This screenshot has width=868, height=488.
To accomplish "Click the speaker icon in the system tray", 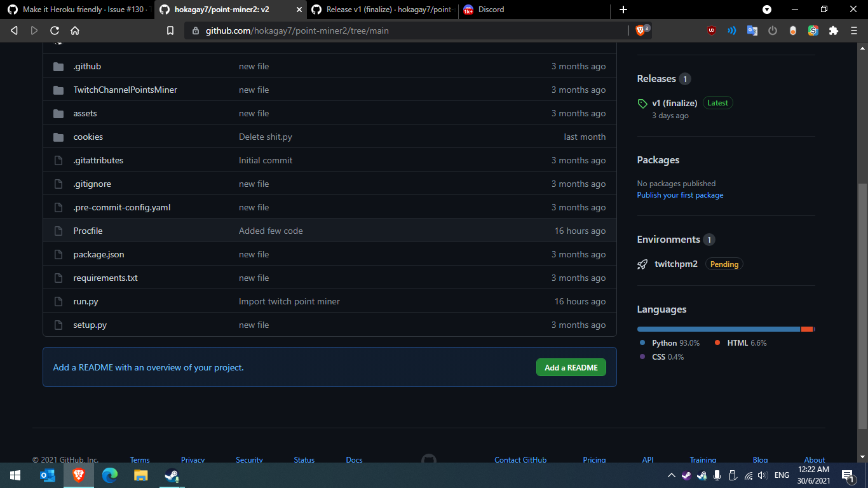I will (762, 475).
